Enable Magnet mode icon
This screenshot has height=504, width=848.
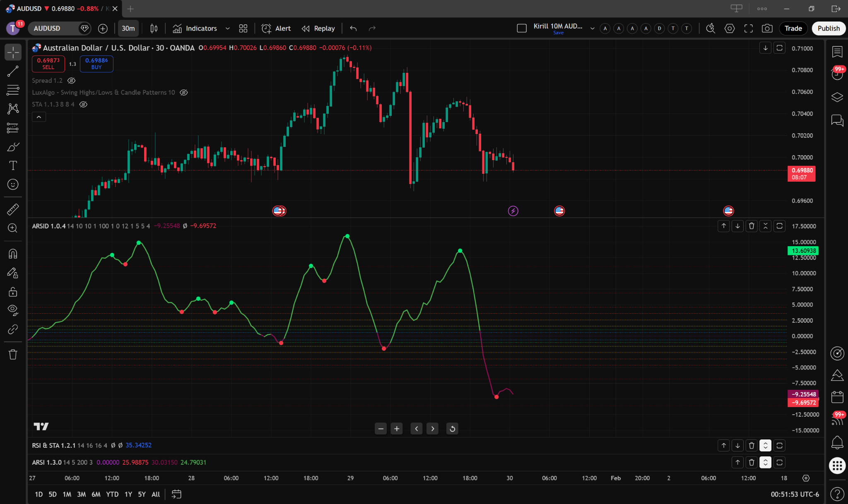[13, 254]
